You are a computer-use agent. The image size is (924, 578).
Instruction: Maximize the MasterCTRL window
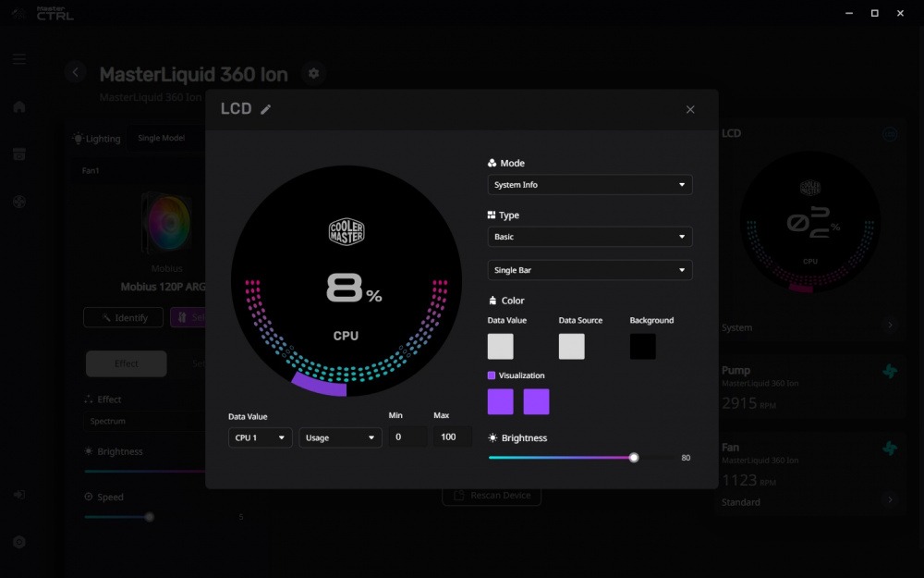[x=874, y=13]
